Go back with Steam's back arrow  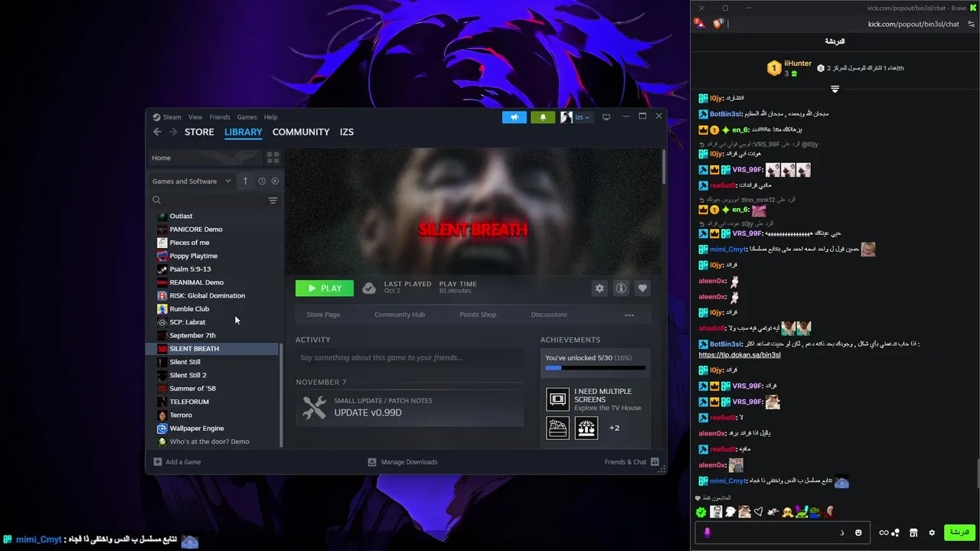(157, 132)
